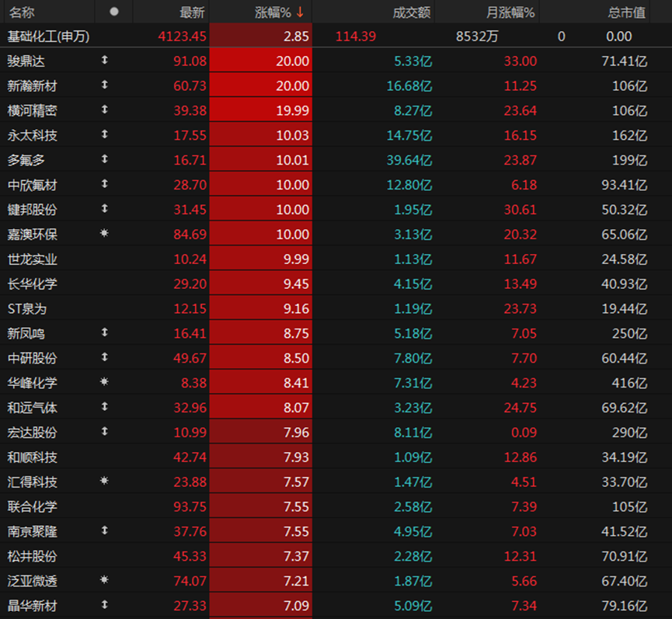Click arrow marker icon beside 新瀚新材
The width and height of the screenshot is (672, 619).
(104, 85)
